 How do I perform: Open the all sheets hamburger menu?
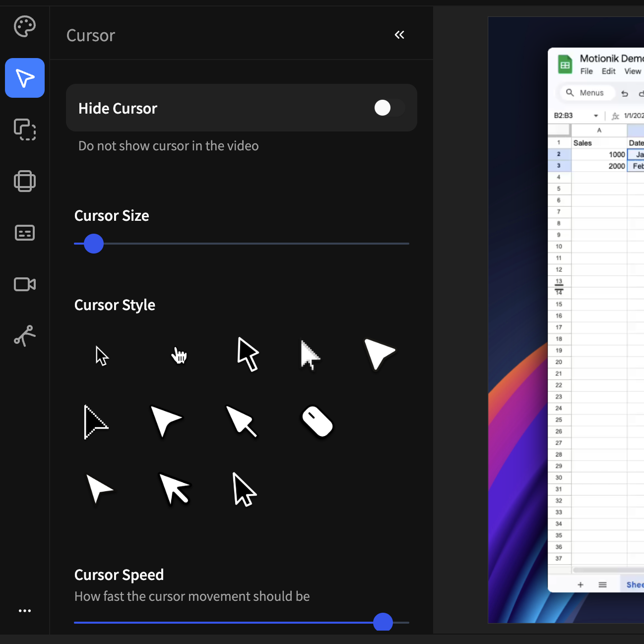click(602, 584)
